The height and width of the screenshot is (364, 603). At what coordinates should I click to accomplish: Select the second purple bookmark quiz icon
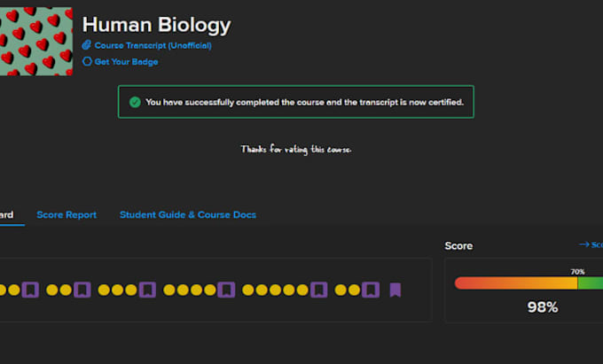tap(82, 290)
